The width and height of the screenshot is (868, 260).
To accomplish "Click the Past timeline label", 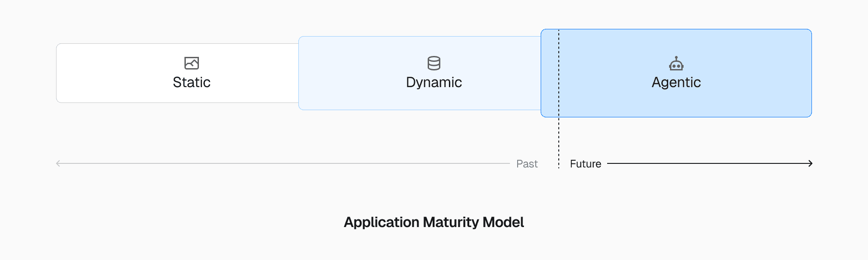I will 527,164.
